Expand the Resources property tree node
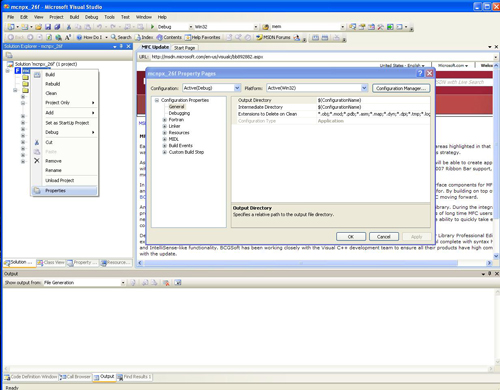 (x=165, y=133)
